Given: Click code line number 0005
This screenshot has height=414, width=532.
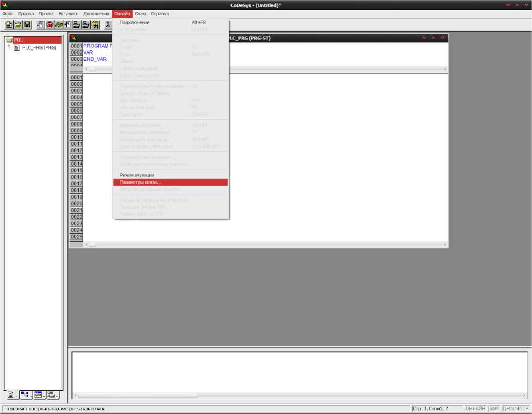Looking at the screenshot, I should 76,104.
